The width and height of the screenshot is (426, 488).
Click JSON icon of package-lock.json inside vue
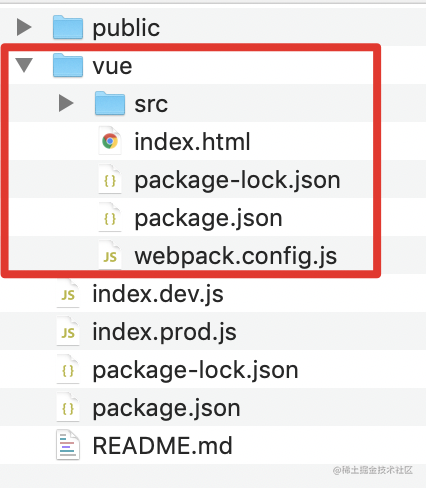tap(110, 179)
